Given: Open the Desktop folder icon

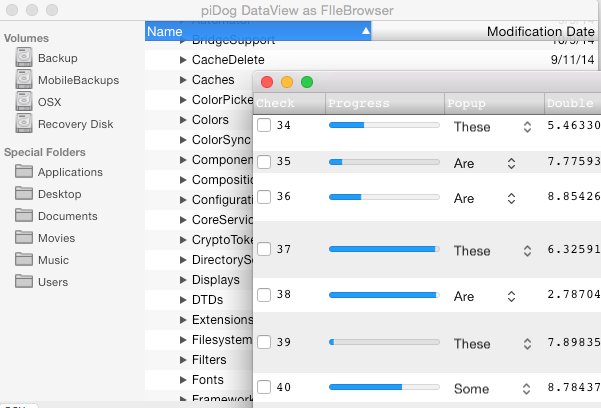Looking at the screenshot, I should click(x=24, y=193).
